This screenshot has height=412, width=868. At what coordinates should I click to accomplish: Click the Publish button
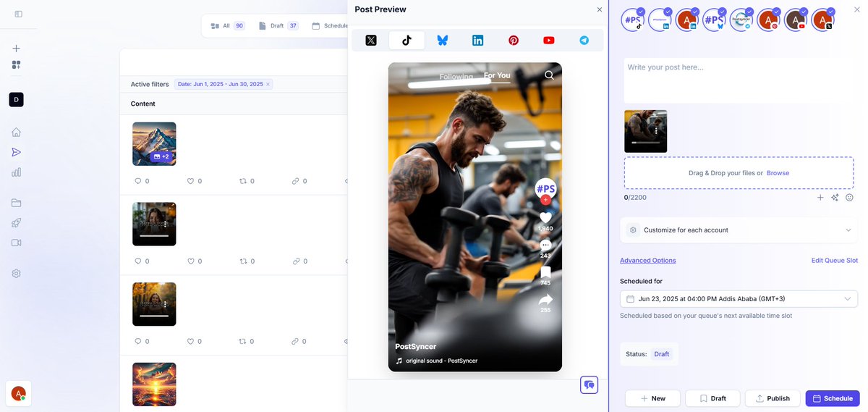click(x=773, y=398)
